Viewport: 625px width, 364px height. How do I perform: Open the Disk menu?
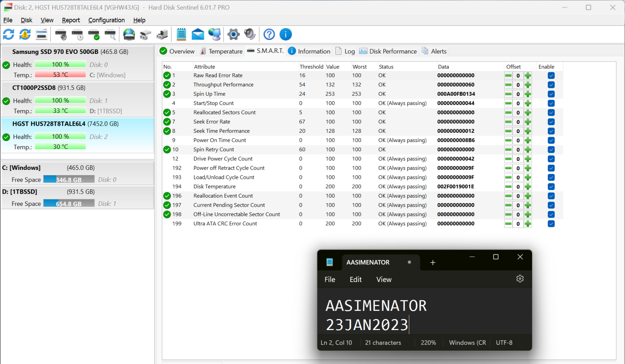pyautogui.click(x=27, y=20)
